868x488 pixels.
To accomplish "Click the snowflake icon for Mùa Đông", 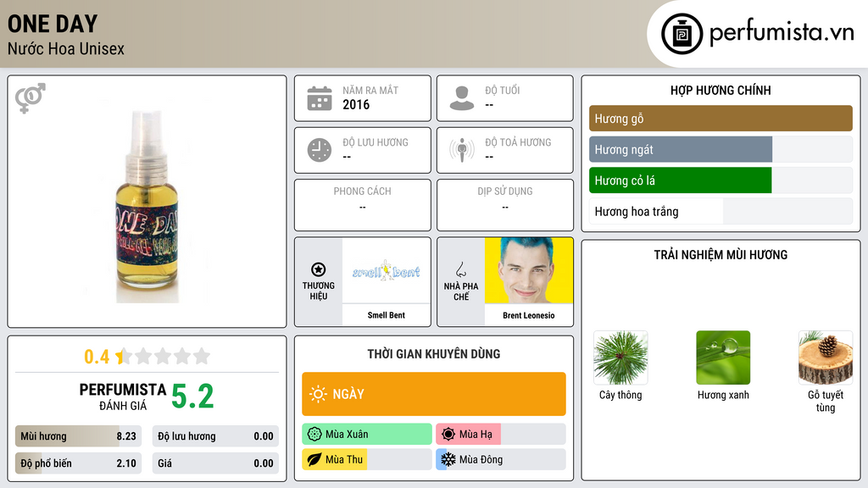I will (x=448, y=459).
